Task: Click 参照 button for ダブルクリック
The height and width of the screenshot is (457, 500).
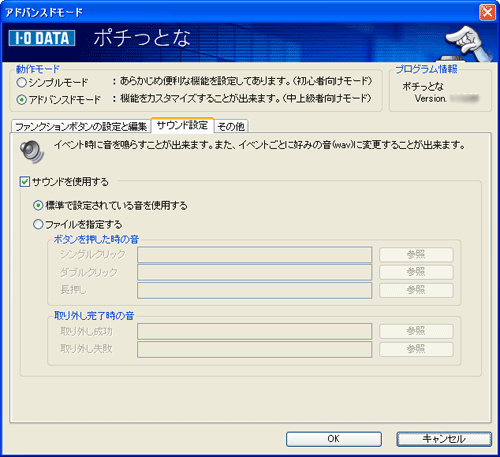Action: (x=416, y=272)
